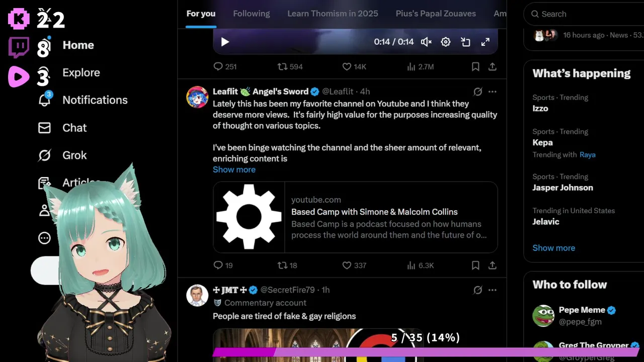This screenshot has width=644, height=362.
Task: Open the Learn Thomism in 2025 tab
Action: point(333,14)
